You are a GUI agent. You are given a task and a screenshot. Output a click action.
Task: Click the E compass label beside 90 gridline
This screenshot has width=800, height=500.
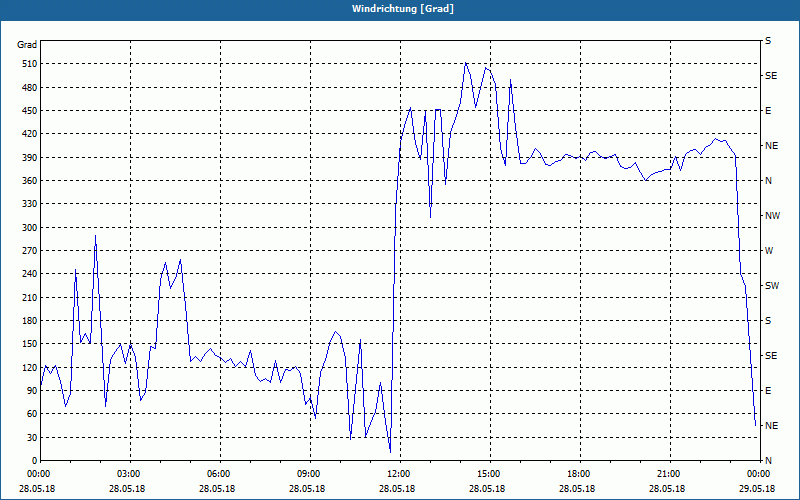click(768, 391)
